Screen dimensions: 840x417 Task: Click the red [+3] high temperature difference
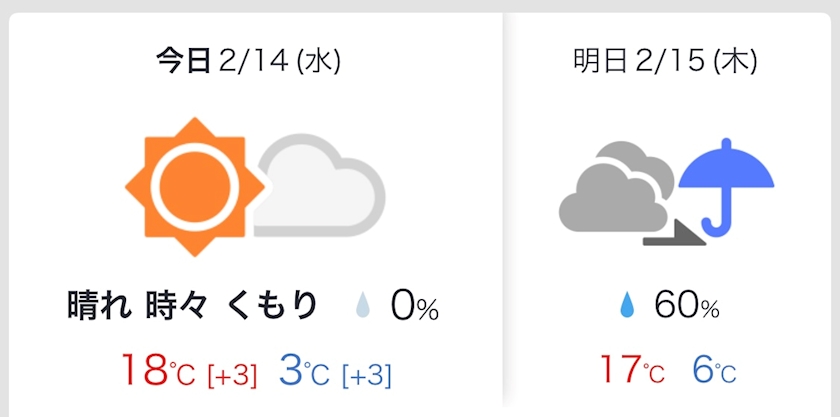click(x=232, y=375)
